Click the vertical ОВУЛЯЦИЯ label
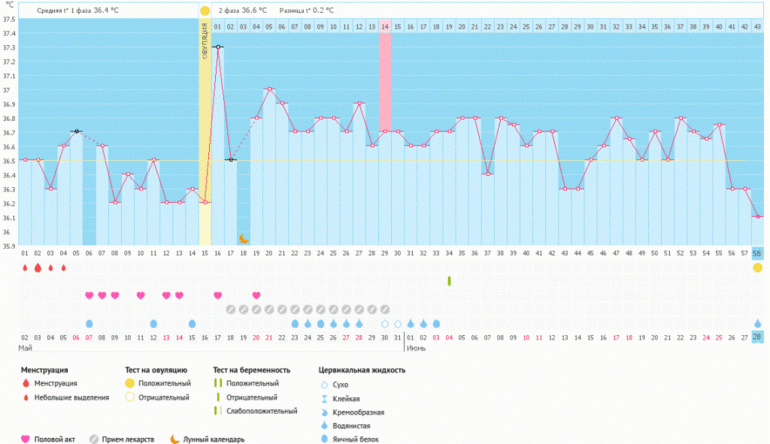Image resolution: width=770 pixels, height=444 pixels. tap(205, 40)
